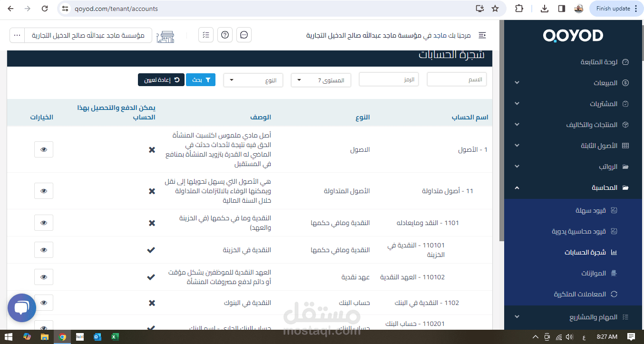View the 11 - أصول متداولة account eye icon

coord(44,191)
